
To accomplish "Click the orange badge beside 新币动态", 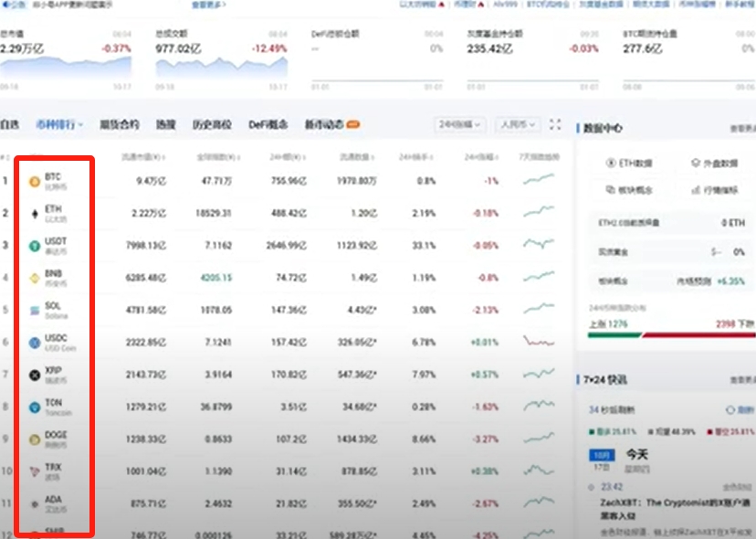I will point(353,124).
